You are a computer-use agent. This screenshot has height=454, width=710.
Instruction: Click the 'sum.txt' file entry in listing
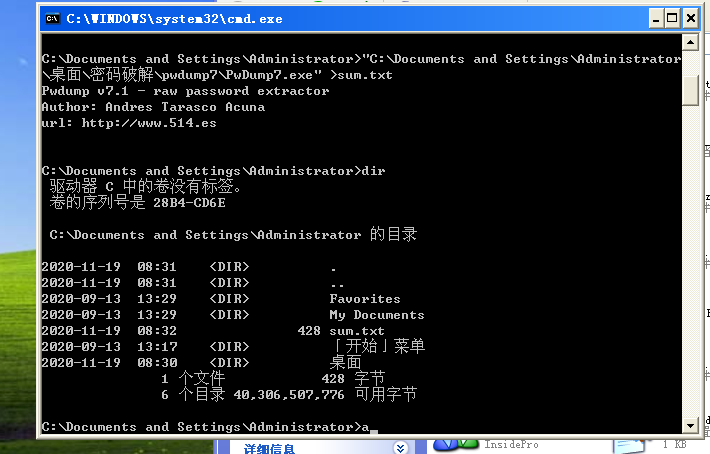pos(357,331)
